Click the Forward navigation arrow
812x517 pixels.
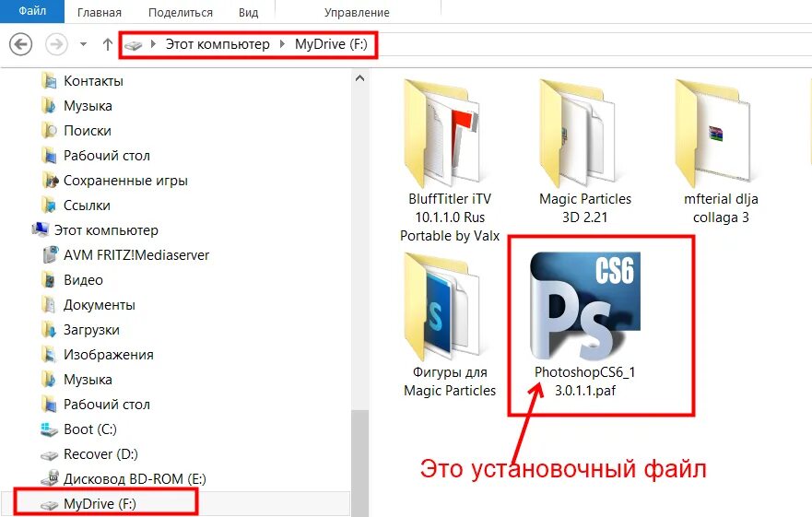(x=56, y=44)
